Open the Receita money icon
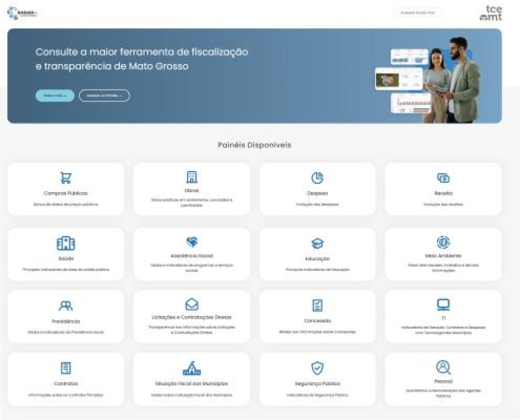 443,178
